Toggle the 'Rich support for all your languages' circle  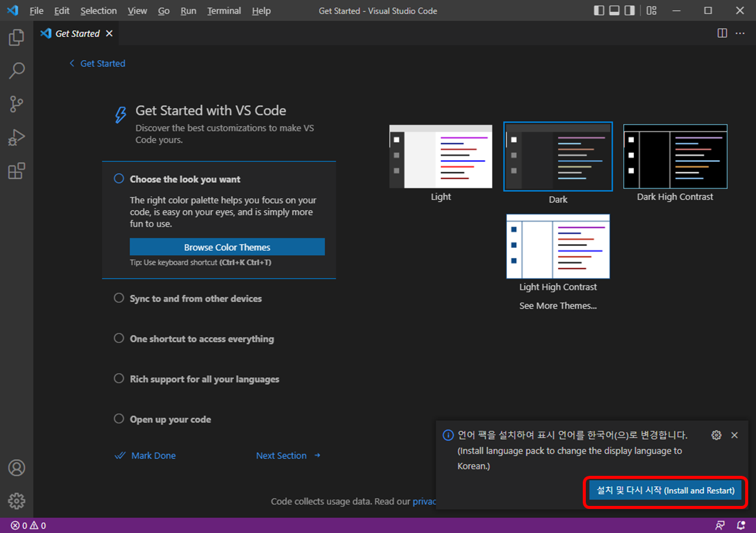tap(118, 378)
